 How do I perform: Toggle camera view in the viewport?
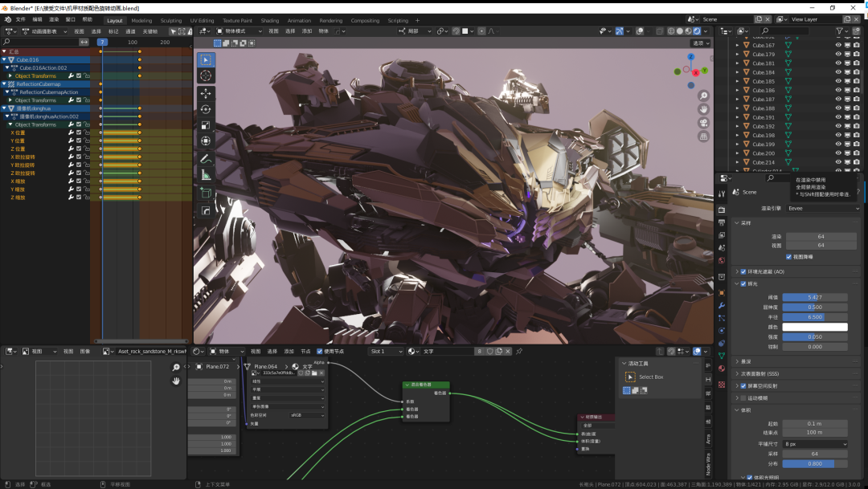point(703,122)
